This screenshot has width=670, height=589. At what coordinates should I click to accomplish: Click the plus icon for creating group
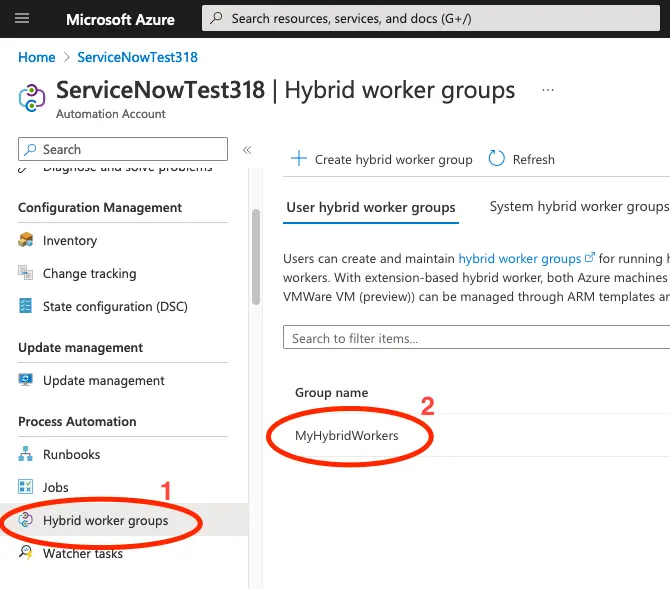coord(299,159)
